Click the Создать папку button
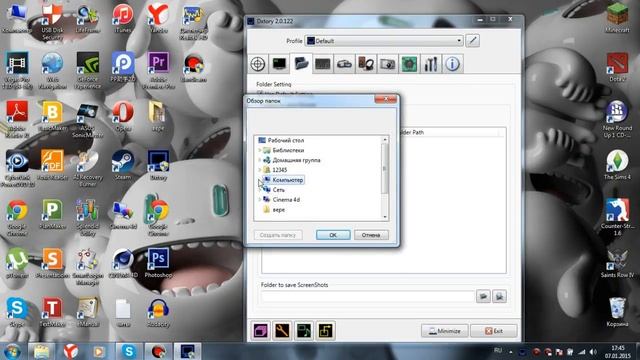This screenshot has height=360, width=640. [x=278, y=235]
